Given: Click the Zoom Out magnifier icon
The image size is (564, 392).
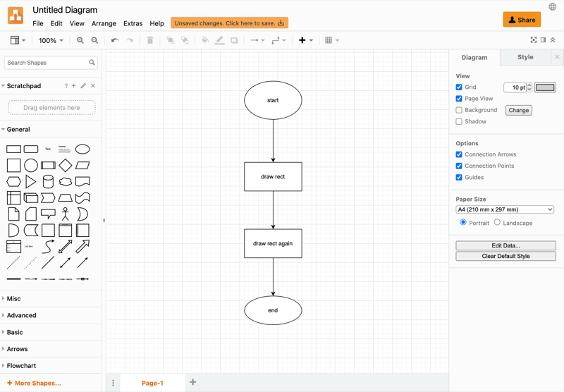Looking at the screenshot, I should [94, 40].
